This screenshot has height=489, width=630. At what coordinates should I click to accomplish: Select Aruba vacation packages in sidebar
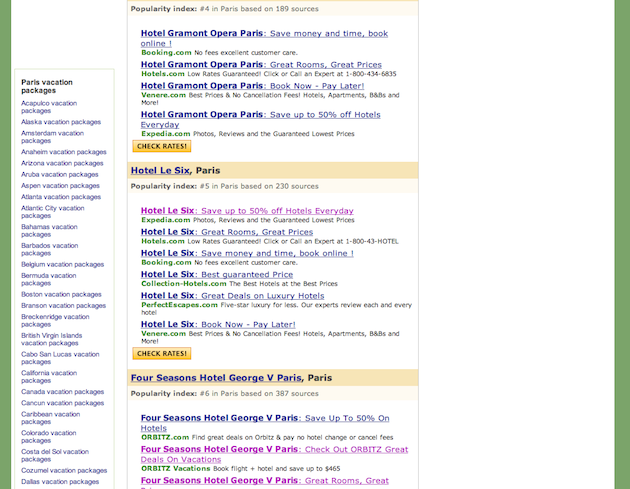pos(60,174)
